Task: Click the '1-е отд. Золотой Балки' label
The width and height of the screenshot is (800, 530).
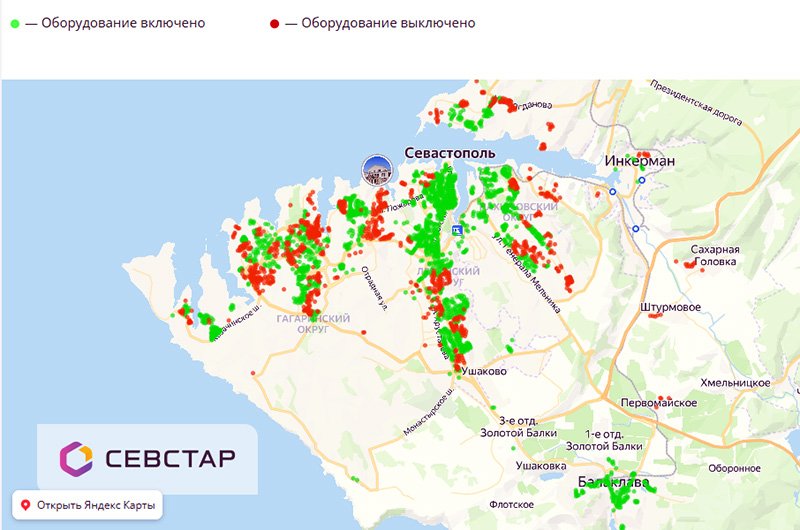Action: point(604,440)
